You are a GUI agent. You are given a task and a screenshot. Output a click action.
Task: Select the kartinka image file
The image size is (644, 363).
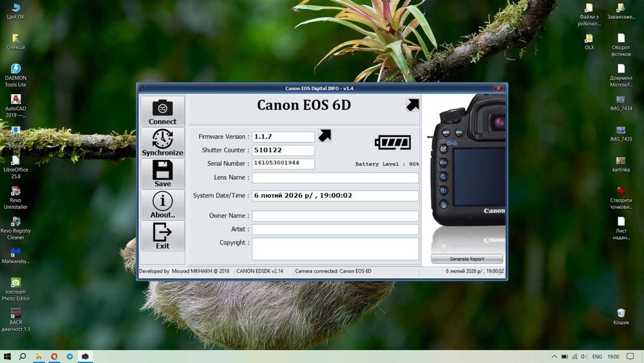pos(621,164)
